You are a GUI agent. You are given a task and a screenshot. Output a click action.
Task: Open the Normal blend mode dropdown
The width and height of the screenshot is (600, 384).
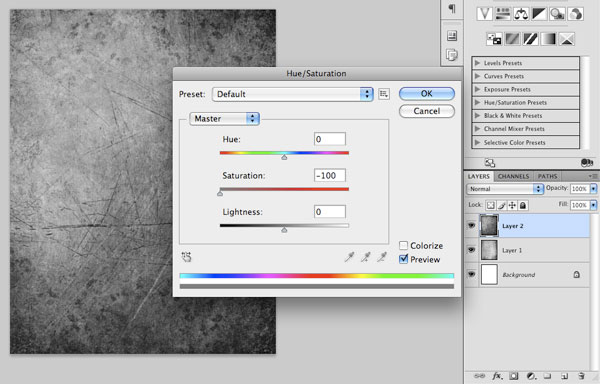tap(505, 189)
